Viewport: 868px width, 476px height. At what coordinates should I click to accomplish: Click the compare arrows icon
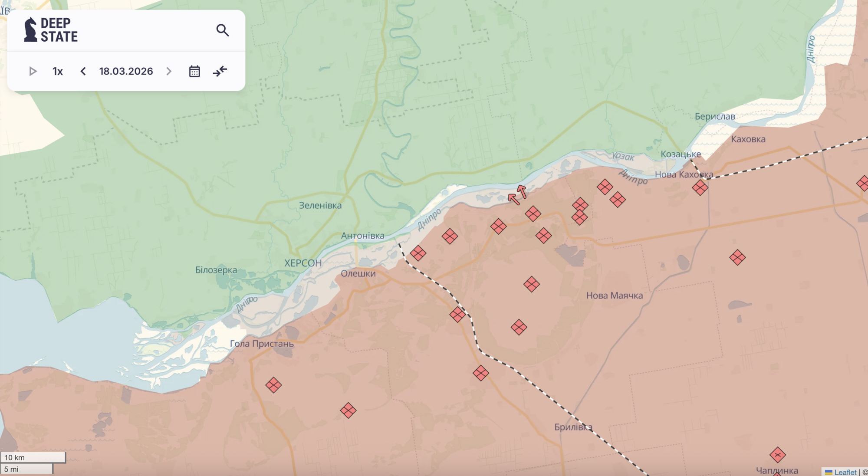click(x=220, y=71)
